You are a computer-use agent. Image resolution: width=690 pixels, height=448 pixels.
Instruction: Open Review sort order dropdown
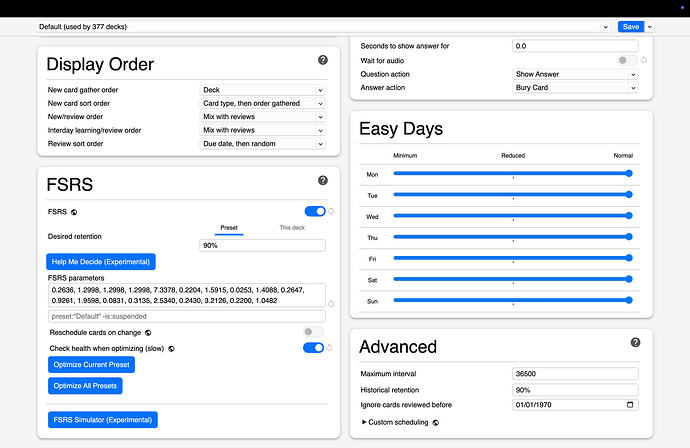pos(263,143)
